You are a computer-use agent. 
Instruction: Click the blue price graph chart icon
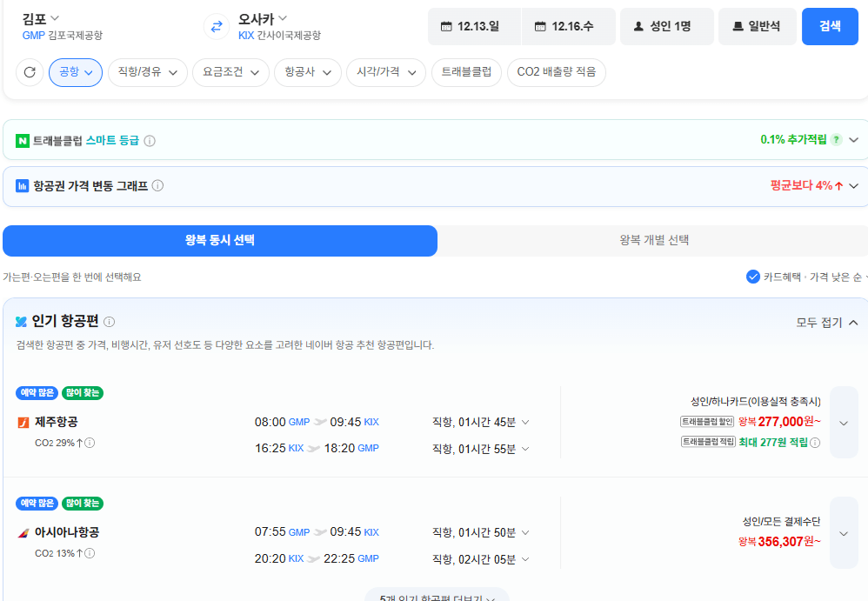click(x=22, y=185)
